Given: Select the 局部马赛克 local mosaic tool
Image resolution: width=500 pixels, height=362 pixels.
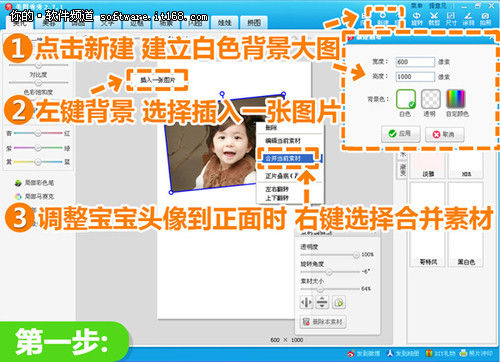Looking at the screenshot, I should (34, 196).
